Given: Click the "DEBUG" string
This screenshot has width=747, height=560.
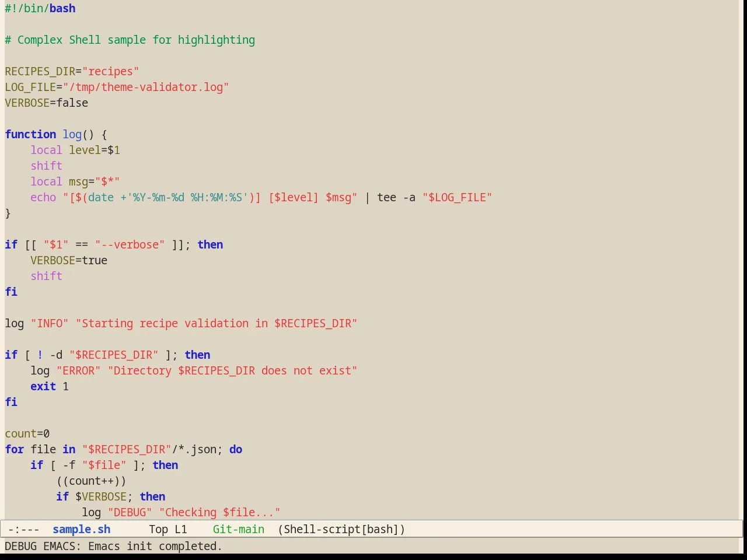Looking at the screenshot, I should (x=130, y=512).
